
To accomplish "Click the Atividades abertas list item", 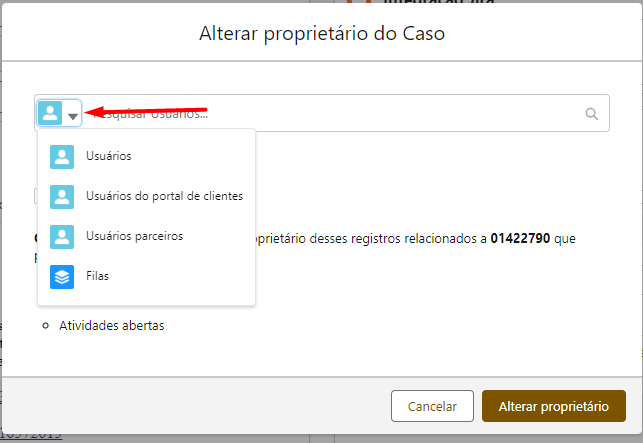I will click(x=112, y=326).
